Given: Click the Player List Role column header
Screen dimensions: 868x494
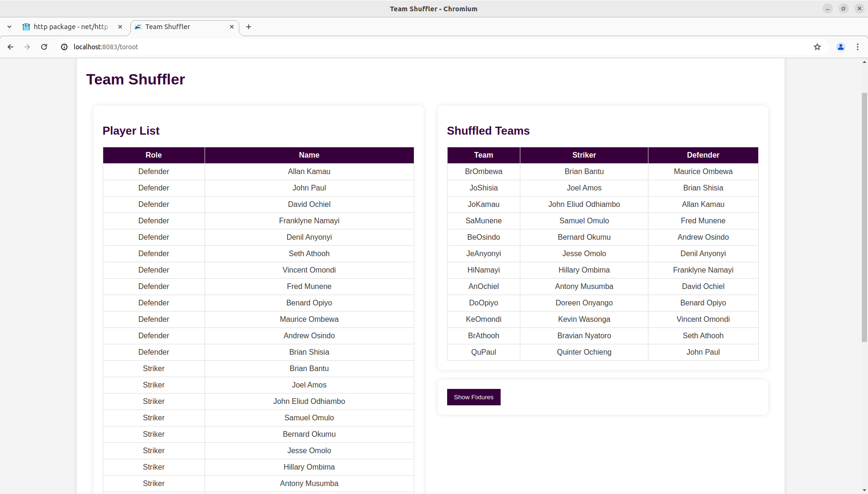Looking at the screenshot, I should tap(153, 155).
